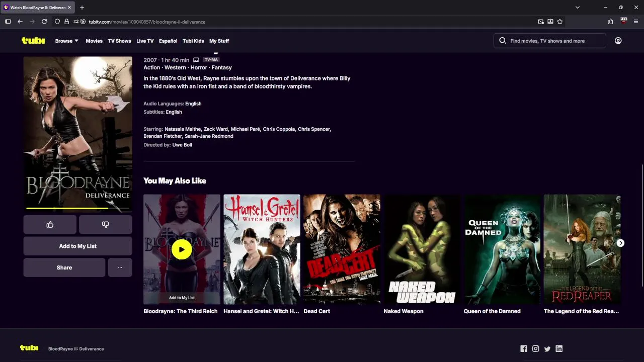The height and width of the screenshot is (362, 644).
Task: Open Tubi Kids
Action: (x=193, y=41)
